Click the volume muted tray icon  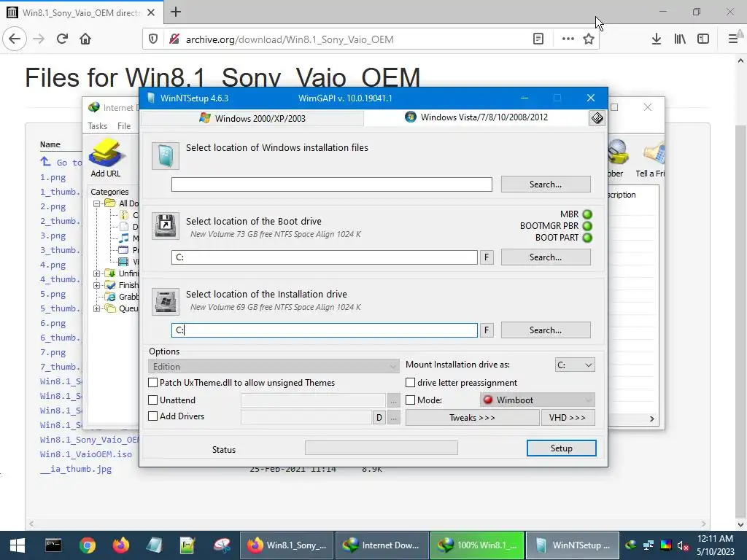pyautogui.click(x=682, y=545)
